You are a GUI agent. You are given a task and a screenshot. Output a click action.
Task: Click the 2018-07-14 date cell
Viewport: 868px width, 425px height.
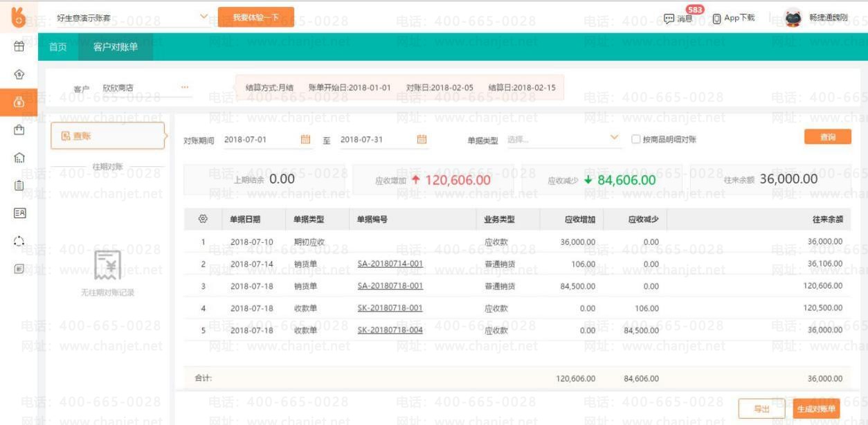point(252,264)
